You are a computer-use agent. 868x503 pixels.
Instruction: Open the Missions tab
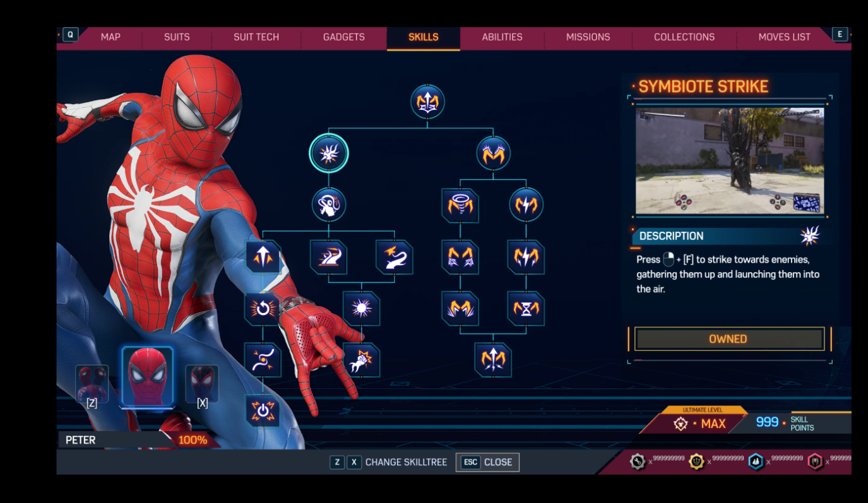(588, 37)
